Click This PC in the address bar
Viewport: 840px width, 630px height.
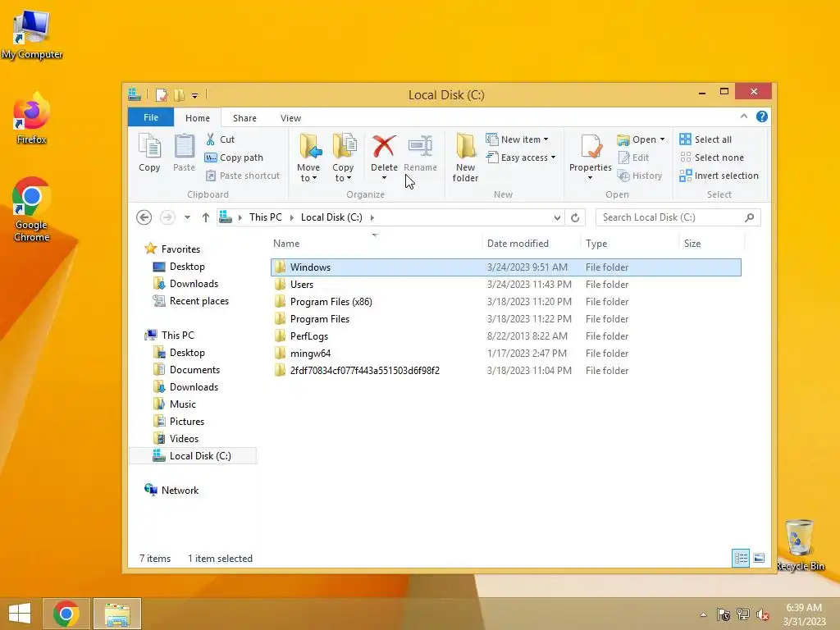pos(265,217)
